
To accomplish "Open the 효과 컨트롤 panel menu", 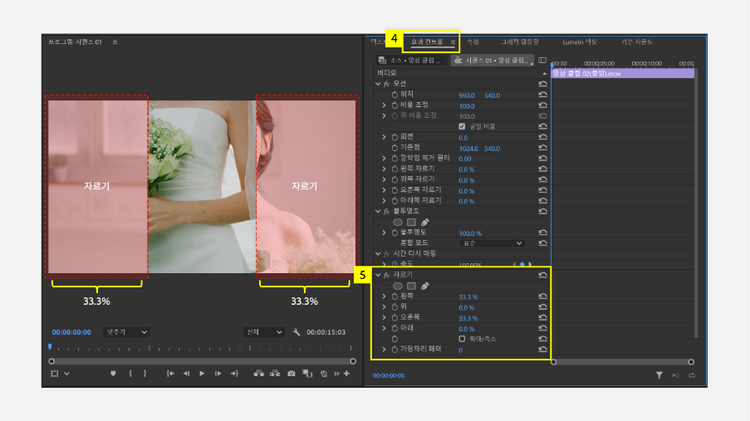I will pyautogui.click(x=452, y=42).
